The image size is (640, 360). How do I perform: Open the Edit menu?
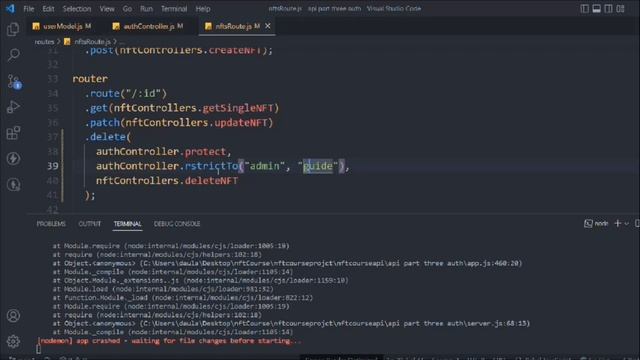[x=48, y=9]
